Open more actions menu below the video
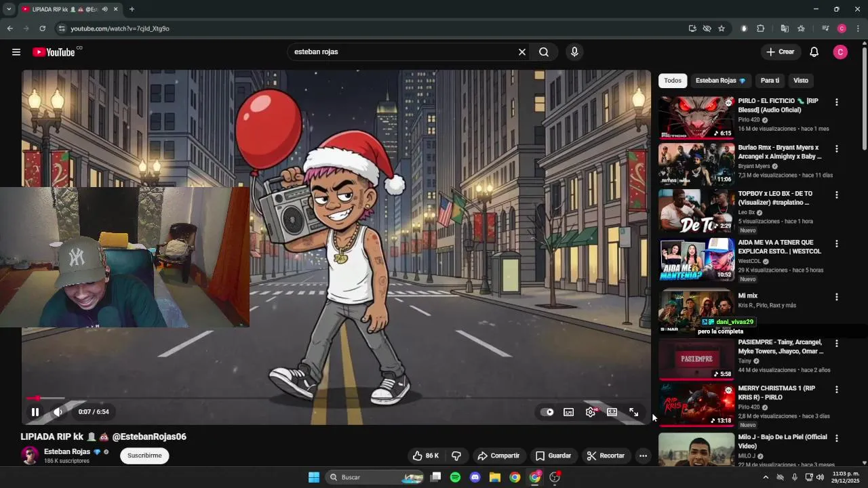This screenshot has height=488, width=868. 643,455
